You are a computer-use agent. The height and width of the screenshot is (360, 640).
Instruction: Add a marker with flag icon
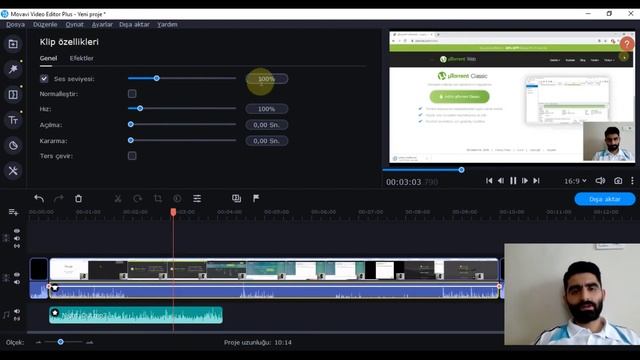pyautogui.click(x=256, y=199)
